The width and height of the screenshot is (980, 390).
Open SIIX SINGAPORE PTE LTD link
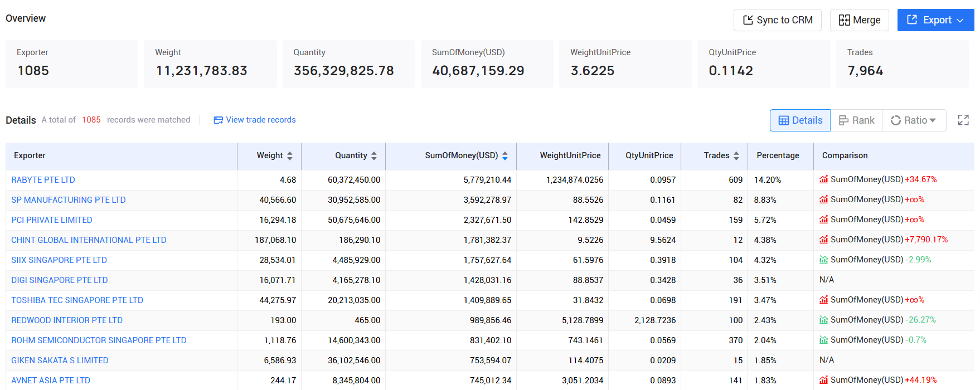pyautogui.click(x=59, y=260)
